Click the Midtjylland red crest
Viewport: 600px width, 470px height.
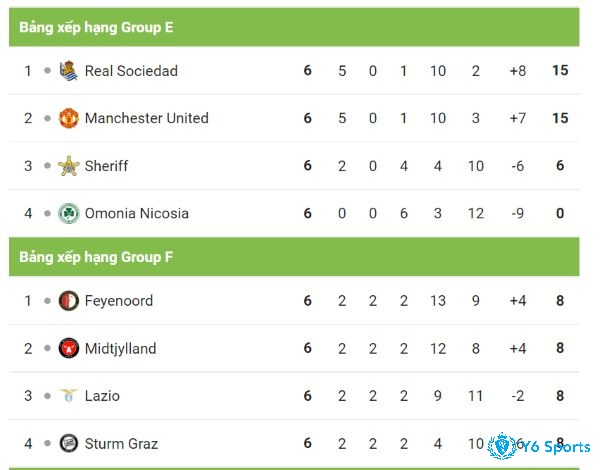68,348
